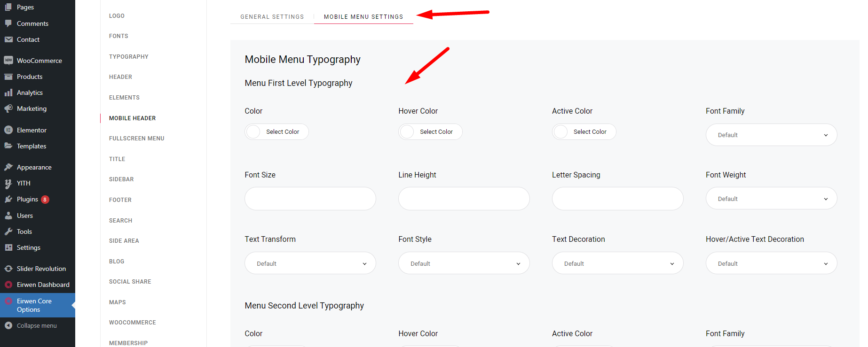This screenshot has width=868, height=347.
Task: Open the Fonts options section
Action: [x=118, y=36]
